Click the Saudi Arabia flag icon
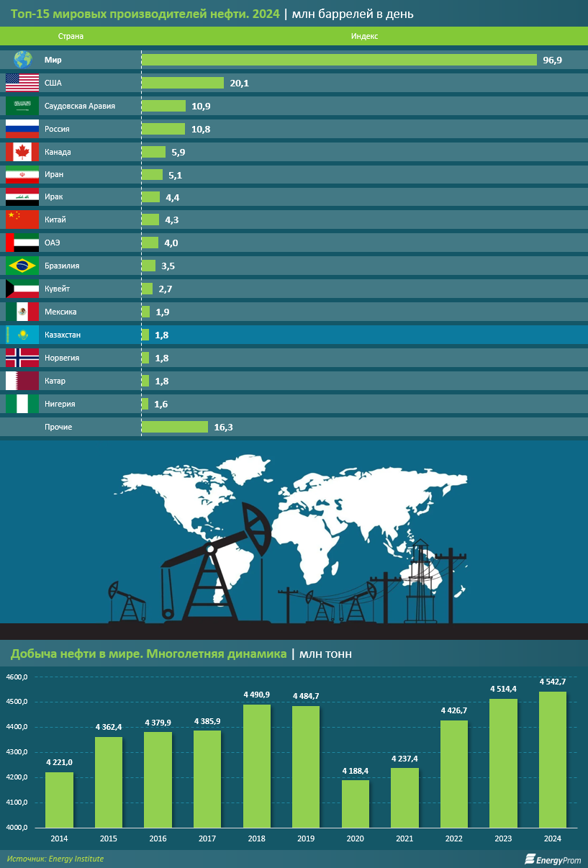Viewport: 588px width, 868px height. 22,106
